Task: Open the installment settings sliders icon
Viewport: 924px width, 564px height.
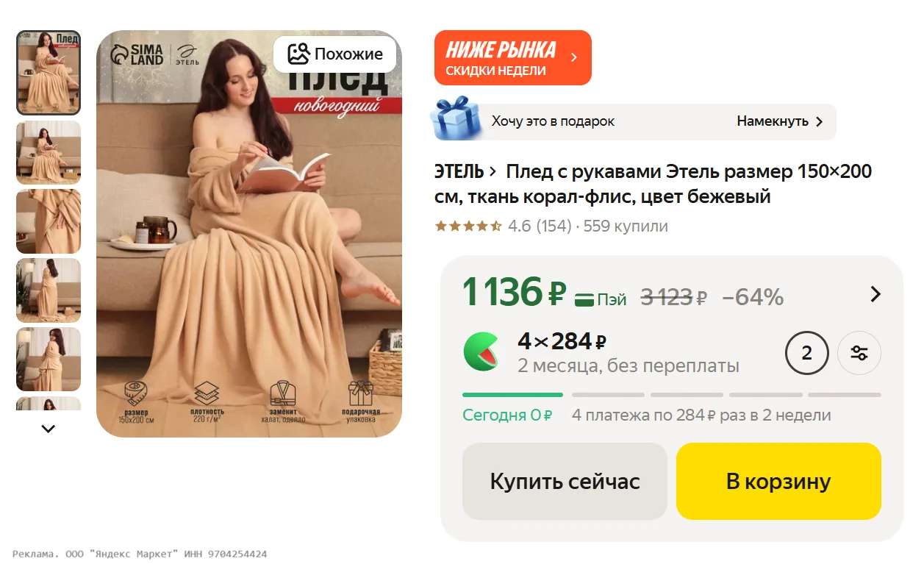Action: pos(859,353)
